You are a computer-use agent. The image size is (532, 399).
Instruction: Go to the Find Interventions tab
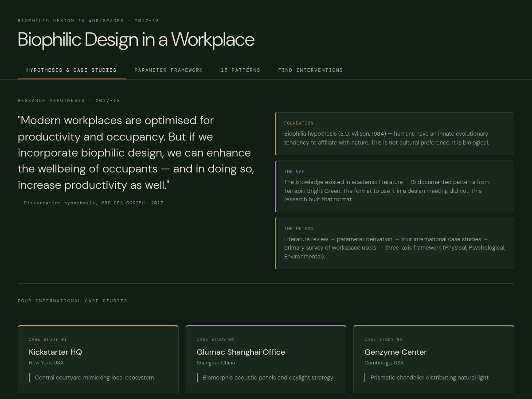click(x=310, y=70)
